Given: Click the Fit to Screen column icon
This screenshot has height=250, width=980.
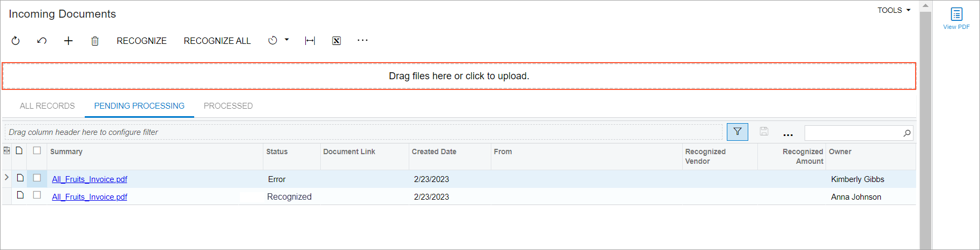Looking at the screenshot, I should pyautogui.click(x=310, y=41).
